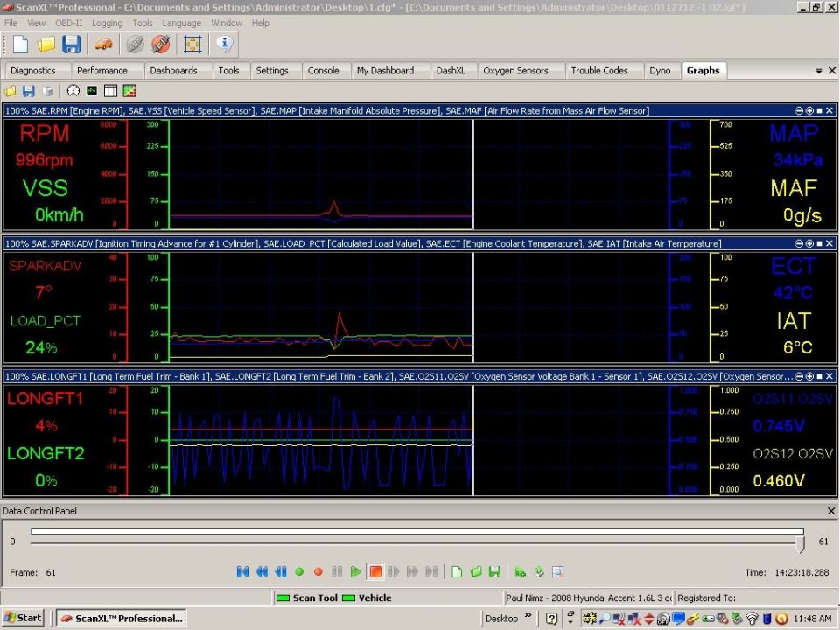The width and height of the screenshot is (840, 630).
Task: Click the New file icon in main toolbar
Action: pyautogui.click(x=20, y=45)
